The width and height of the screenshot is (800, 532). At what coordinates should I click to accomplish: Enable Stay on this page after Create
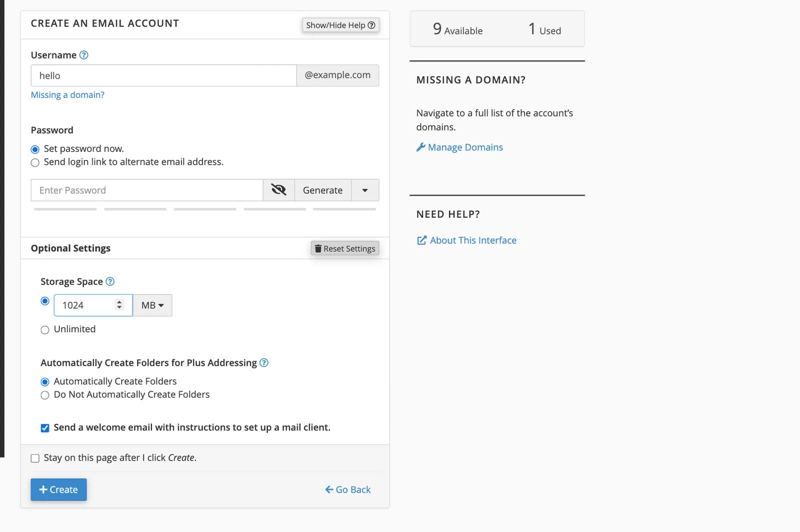[x=35, y=458]
